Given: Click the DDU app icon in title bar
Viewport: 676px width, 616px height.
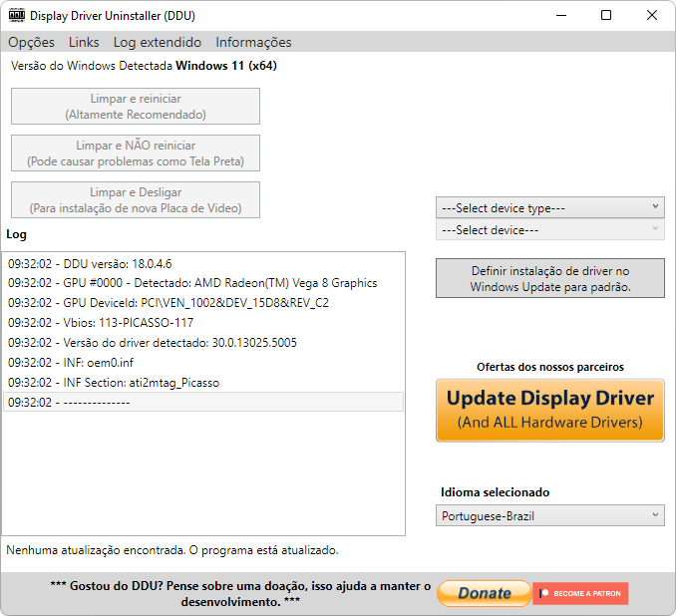Looking at the screenshot, I should pos(17,16).
